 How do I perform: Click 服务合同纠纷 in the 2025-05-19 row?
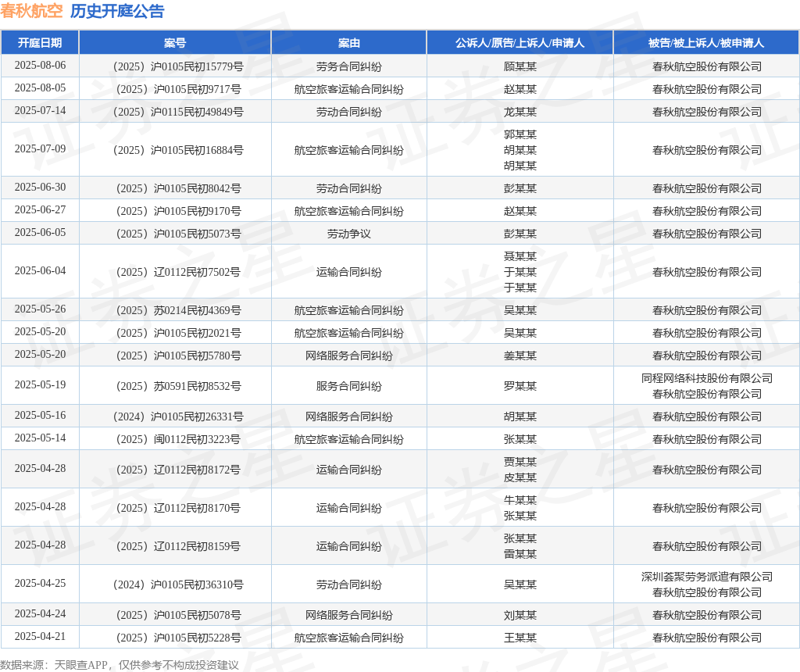click(349, 386)
